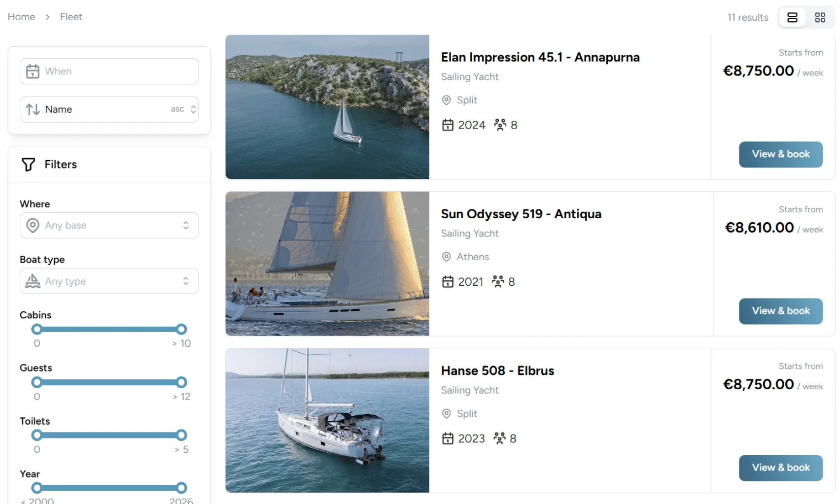Click the Cabins slider minimum handle

click(x=36, y=329)
